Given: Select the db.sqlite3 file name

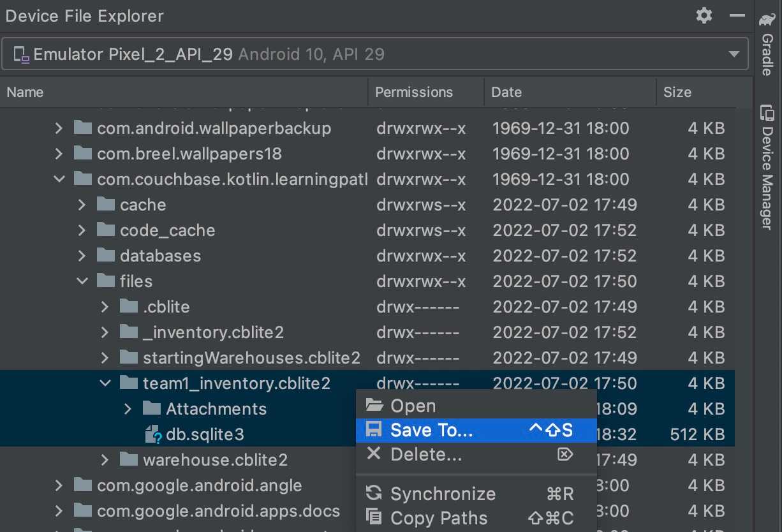Looking at the screenshot, I should [205, 434].
